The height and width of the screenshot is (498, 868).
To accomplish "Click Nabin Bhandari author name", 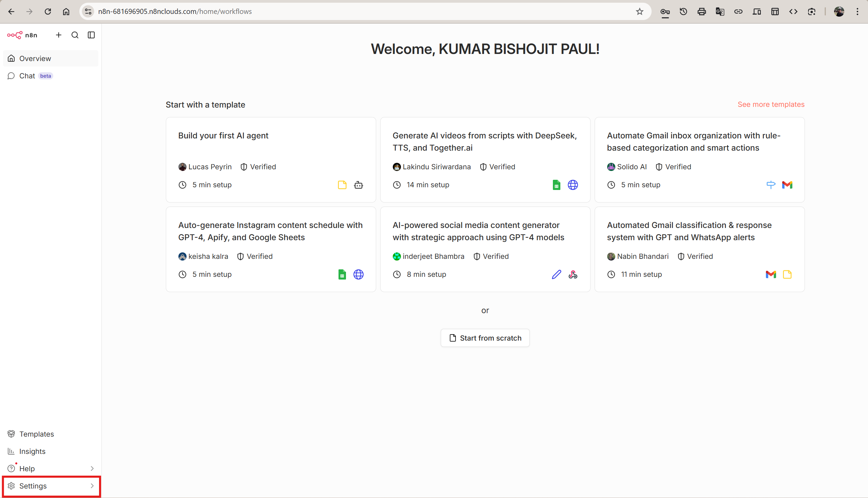I will tap(643, 256).
